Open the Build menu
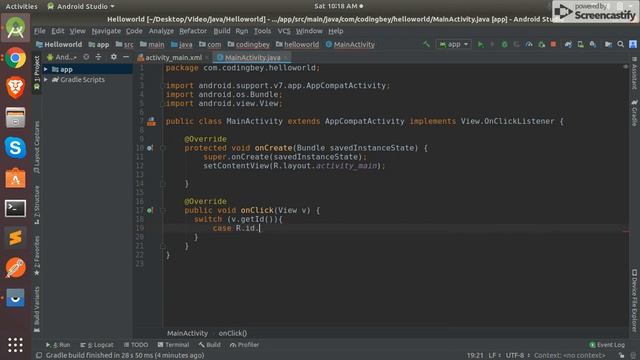 tap(222, 31)
